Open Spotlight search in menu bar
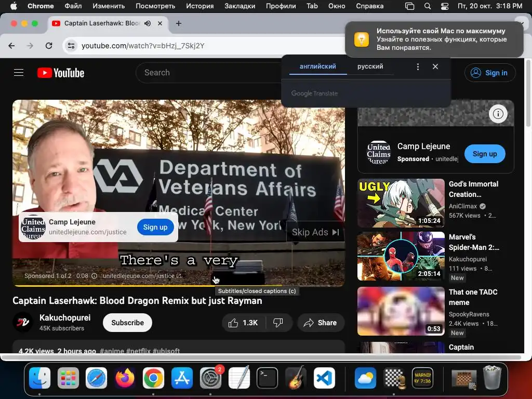 click(x=428, y=6)
